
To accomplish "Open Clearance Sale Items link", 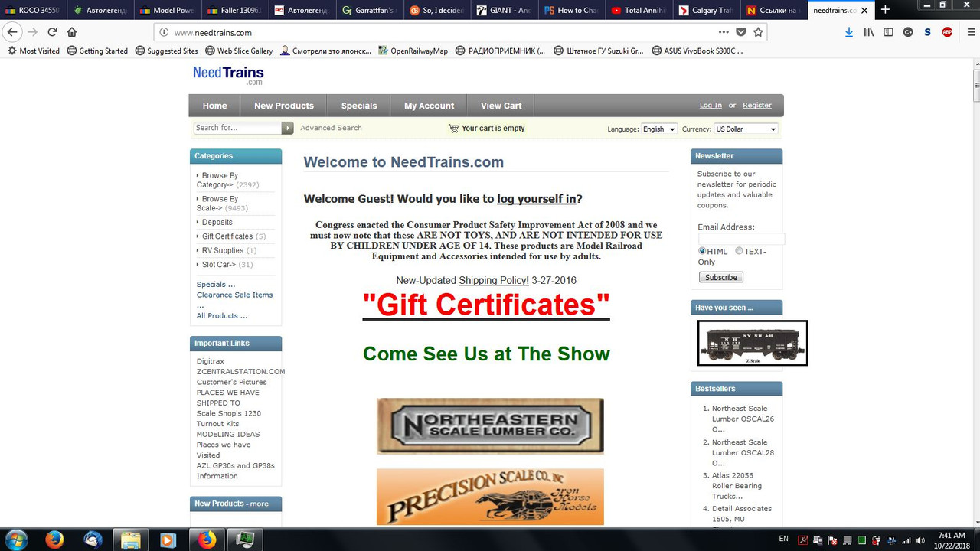I will point(234,295).
